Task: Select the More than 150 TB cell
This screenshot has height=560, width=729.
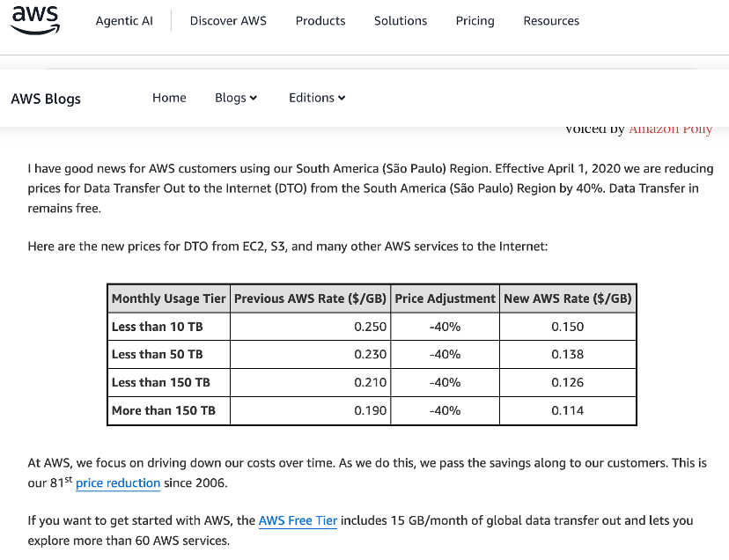Action: tap(169, 410)
